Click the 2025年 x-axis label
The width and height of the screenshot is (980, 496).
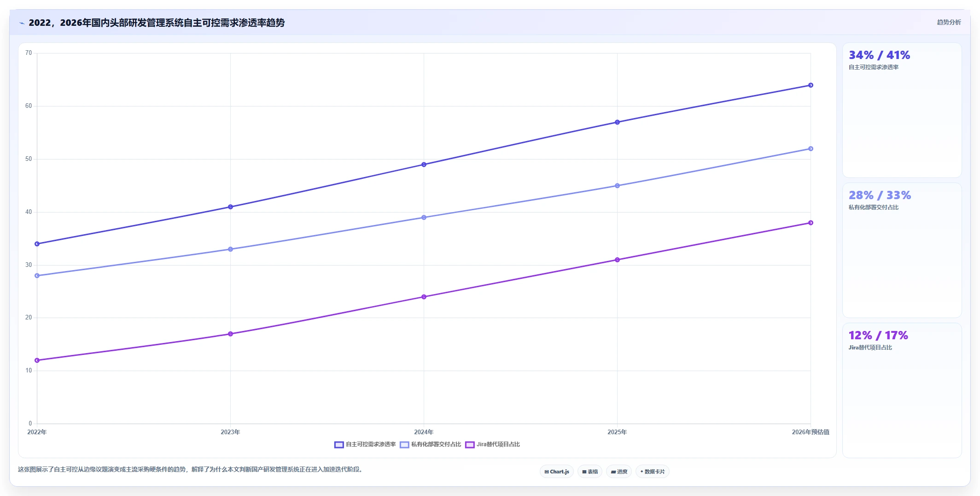point(617,432)
